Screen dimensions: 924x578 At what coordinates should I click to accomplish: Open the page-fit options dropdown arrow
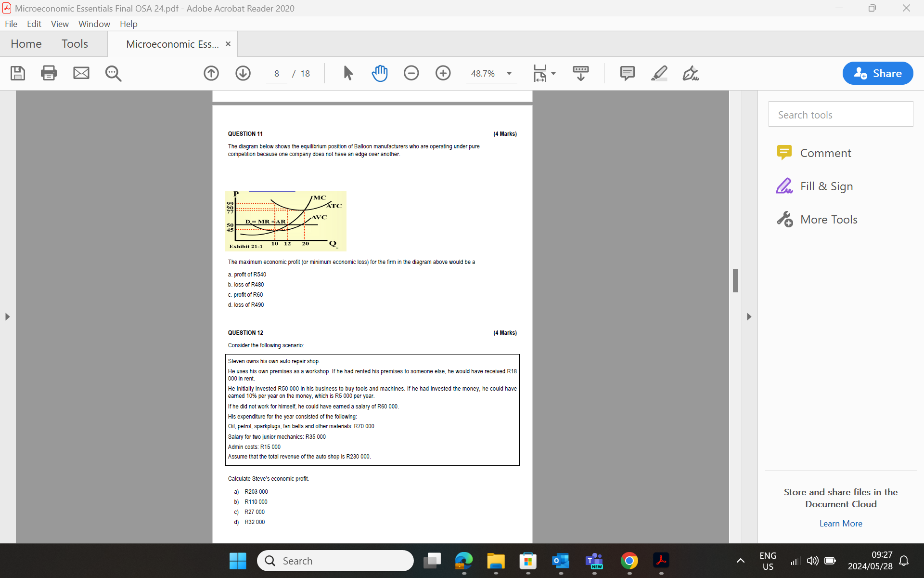click(x=552, y=73)
